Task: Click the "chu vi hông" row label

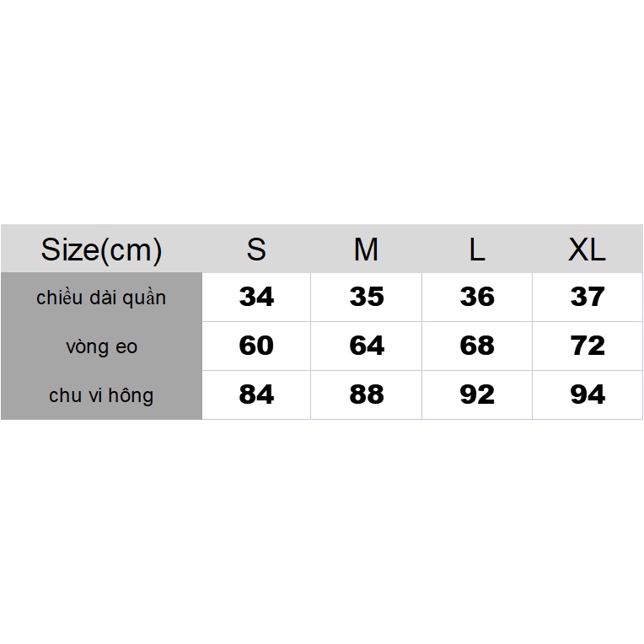Action: 101,395
